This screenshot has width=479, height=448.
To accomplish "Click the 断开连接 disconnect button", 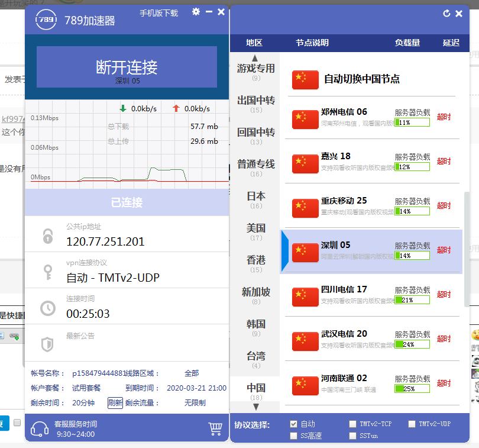I will click(x=127, y=67).
